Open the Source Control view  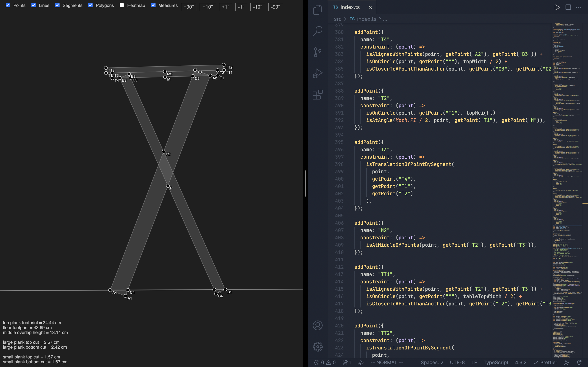tap(317, 52)
